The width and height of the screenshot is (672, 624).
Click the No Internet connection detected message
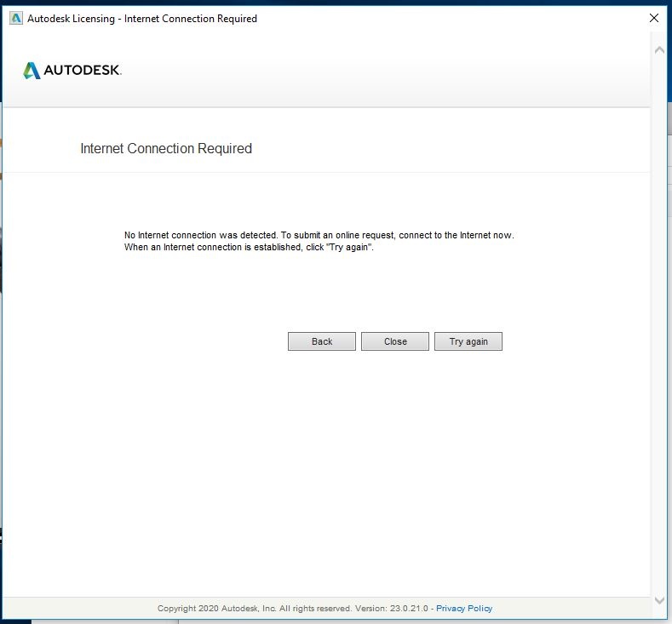pos(319,235)
